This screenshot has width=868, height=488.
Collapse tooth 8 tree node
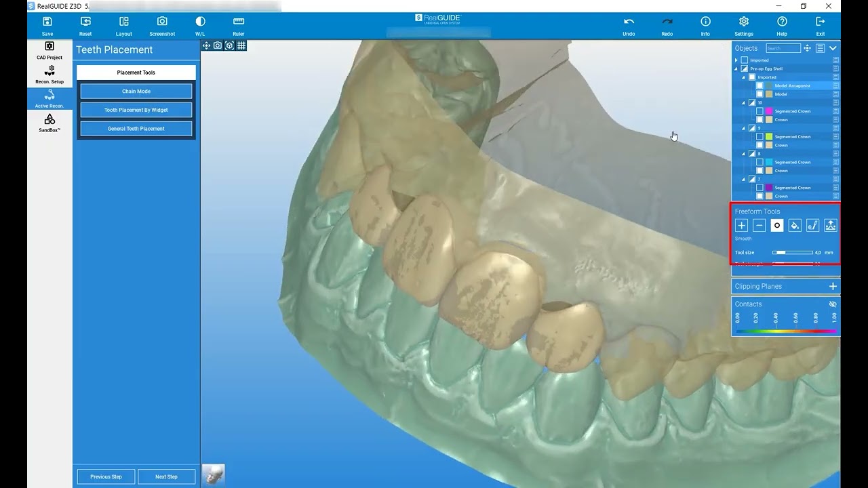(743, 154)
